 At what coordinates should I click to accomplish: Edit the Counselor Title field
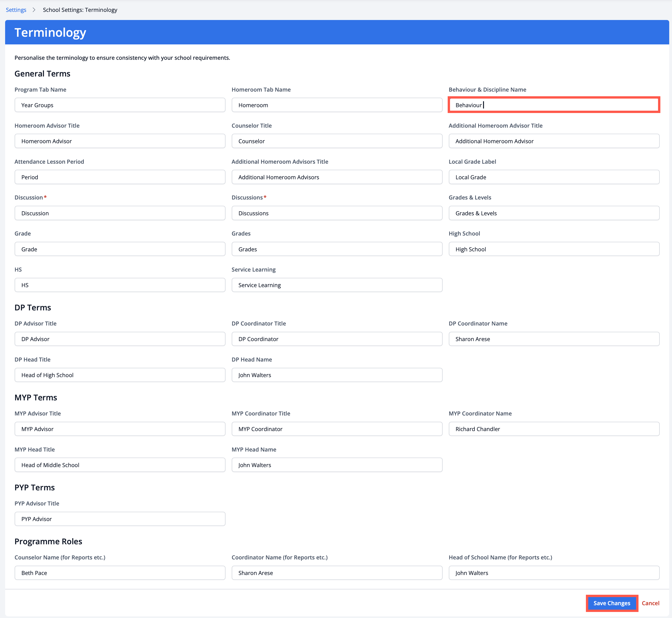click(x=337, y=141)
